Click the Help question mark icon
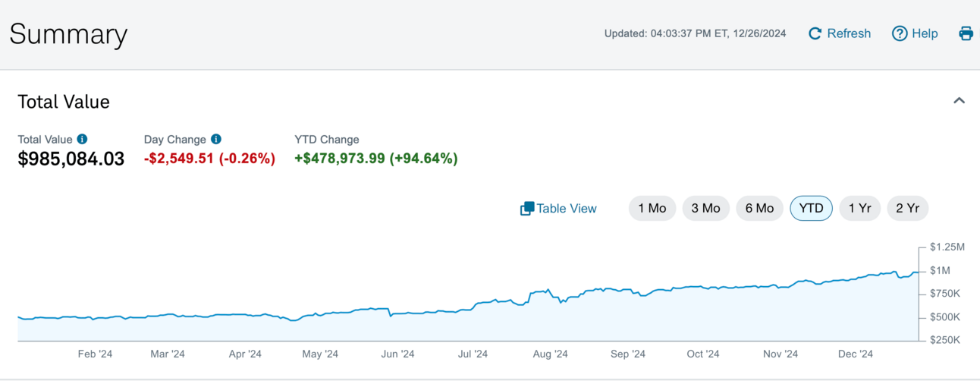 point(900,33)
